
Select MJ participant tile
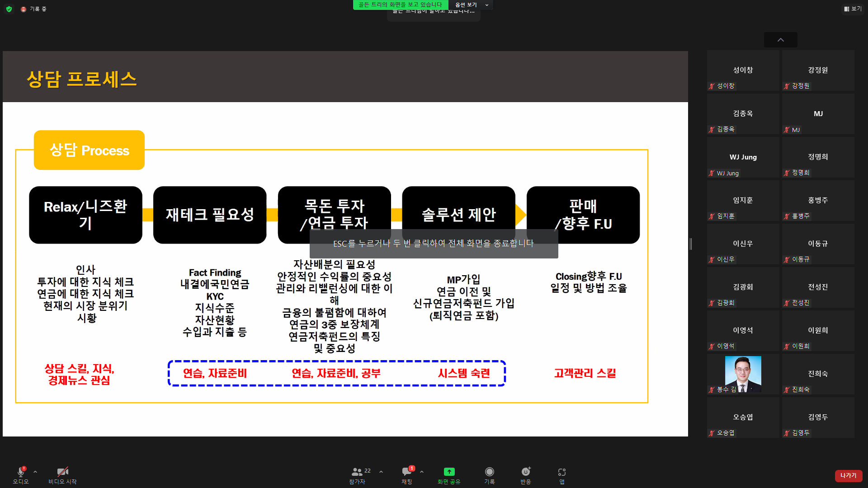(818, 114)
